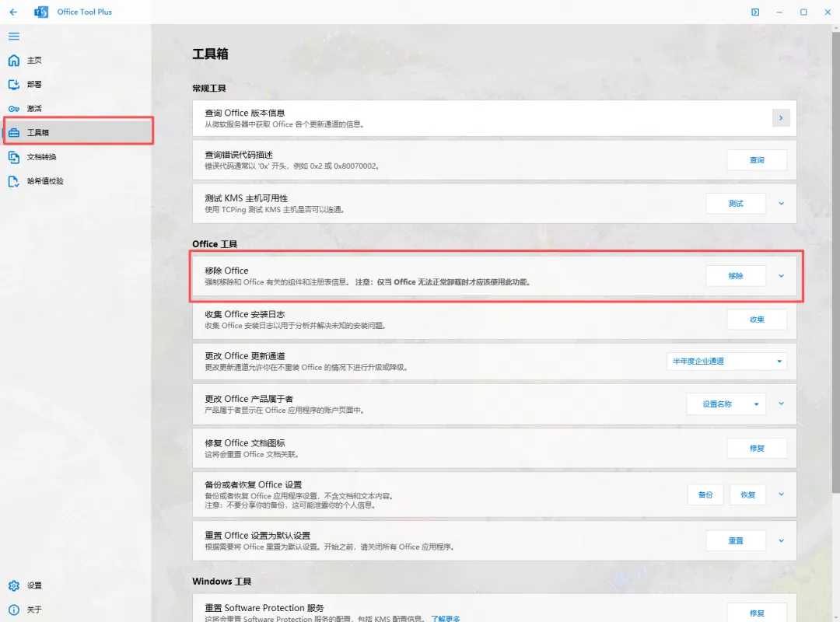Viewport: 840px width, 622px height.
Task: Click the Office Tool Plus logo icon
Action: 41,12
